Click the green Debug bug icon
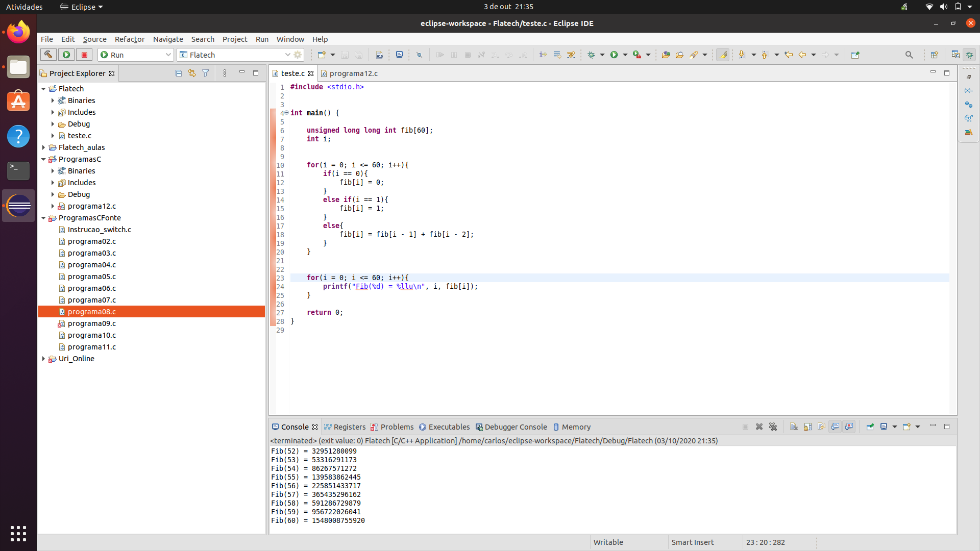This screenshot has width=980, height=551. tap(592, 55)
